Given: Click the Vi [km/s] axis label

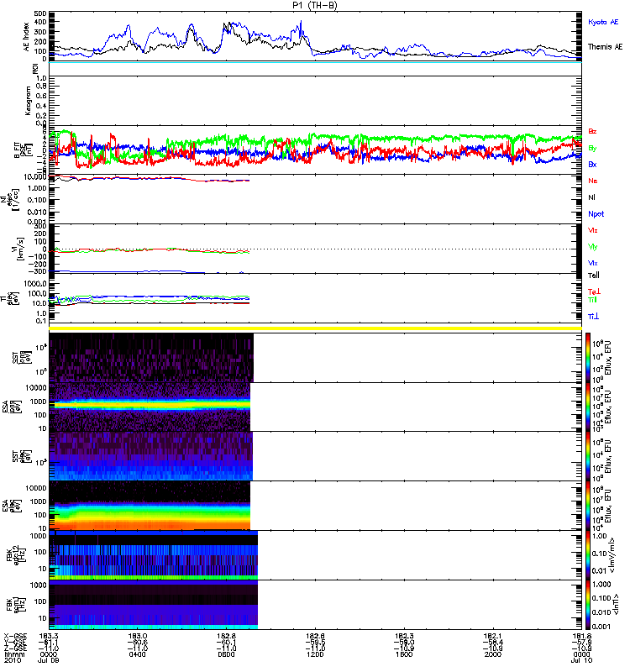Looking at the screenshot, I should (20, 249).
